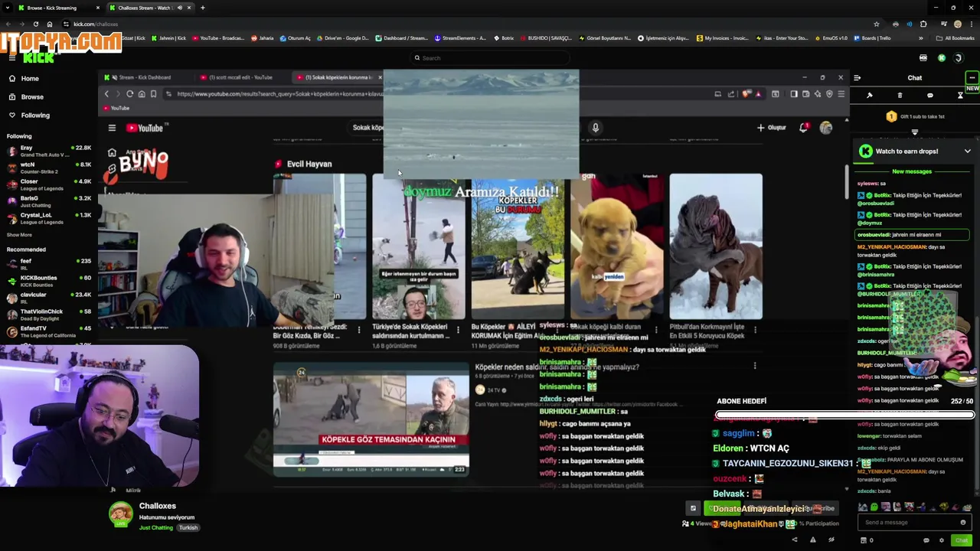
Task: Open Drive'ım - Google Drive bookmark
Action: 342,38
